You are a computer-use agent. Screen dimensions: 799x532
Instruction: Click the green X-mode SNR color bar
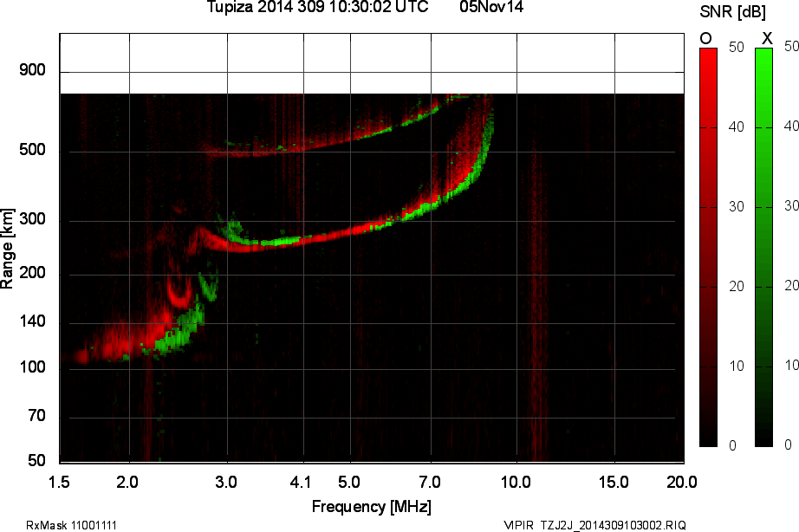763,247
